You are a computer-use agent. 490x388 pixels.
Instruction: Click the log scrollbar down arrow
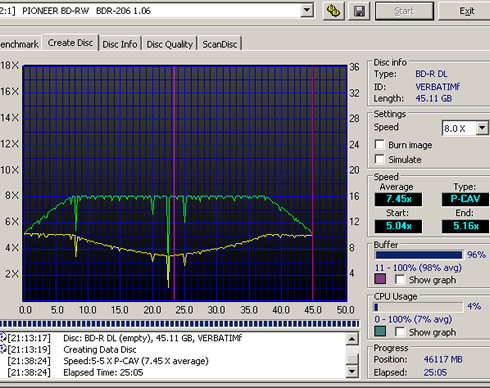352,371
